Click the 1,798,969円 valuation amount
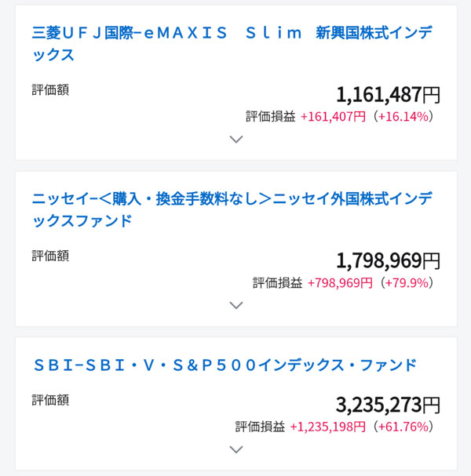This screenshot has height=476, width=471. coord(388,260)
